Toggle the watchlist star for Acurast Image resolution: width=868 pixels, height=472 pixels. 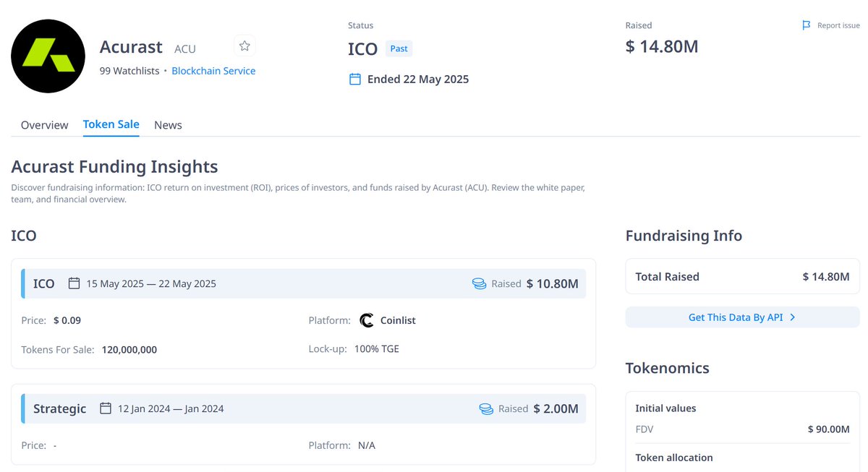click(x=244, y=45)
